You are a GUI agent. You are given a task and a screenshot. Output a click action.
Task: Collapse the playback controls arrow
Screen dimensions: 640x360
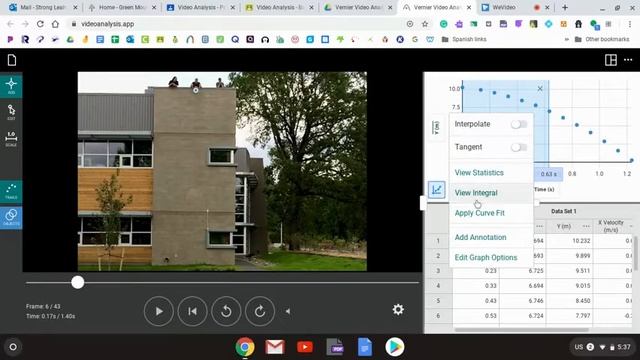(x=288, y=311)
